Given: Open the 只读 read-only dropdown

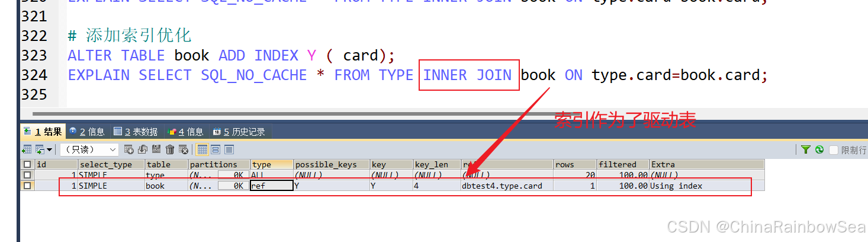Looking at the screenshot, I should click(x=89, y=149).
